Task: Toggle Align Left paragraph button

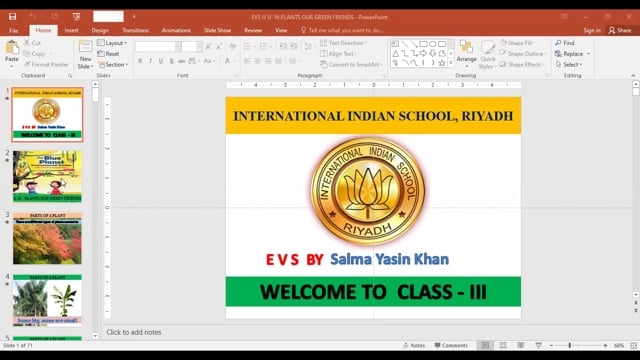Action: click(x=247, y=61)
